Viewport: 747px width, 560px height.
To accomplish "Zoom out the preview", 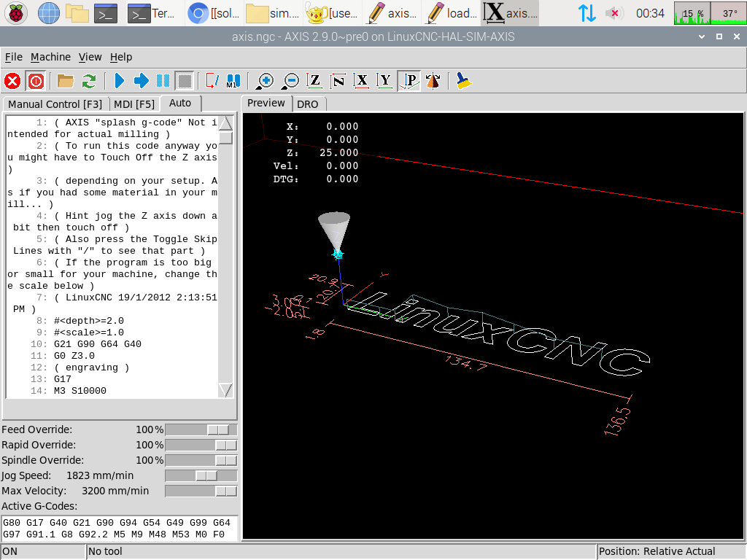I will pyautogui.click(x=290, y=81).
